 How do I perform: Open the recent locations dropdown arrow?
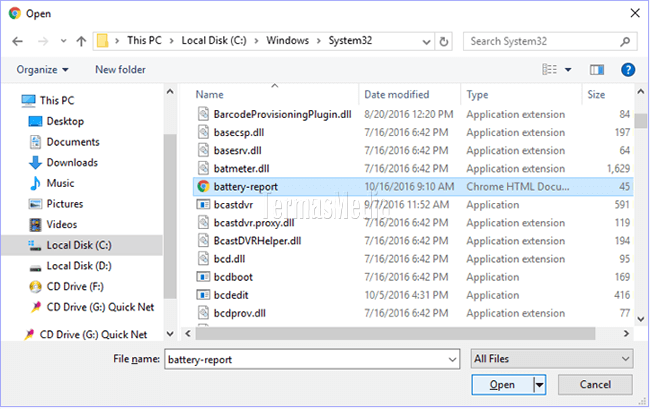click(63, 41)
